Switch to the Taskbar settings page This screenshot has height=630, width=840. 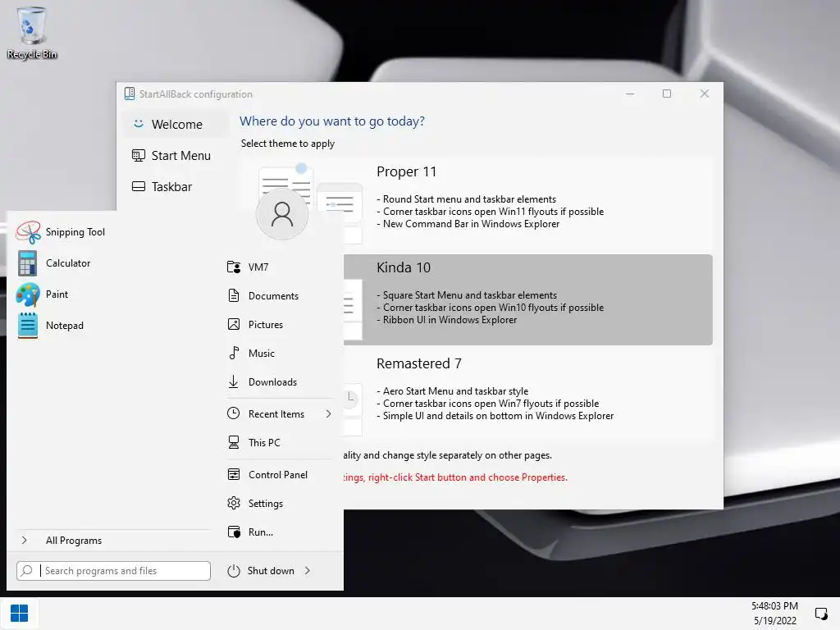[x=175, y=186]
